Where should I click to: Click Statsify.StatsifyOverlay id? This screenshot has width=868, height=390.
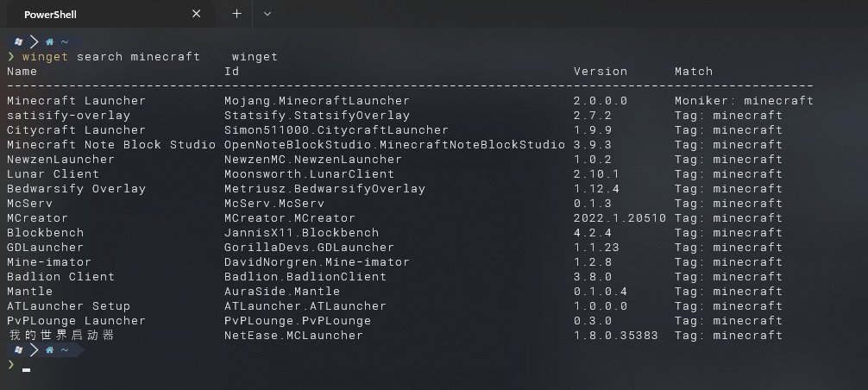tap(317, 115)
